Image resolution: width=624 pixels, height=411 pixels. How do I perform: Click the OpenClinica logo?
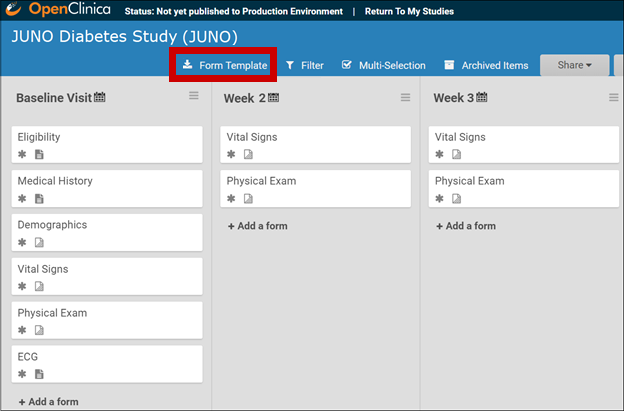point(58,10)
